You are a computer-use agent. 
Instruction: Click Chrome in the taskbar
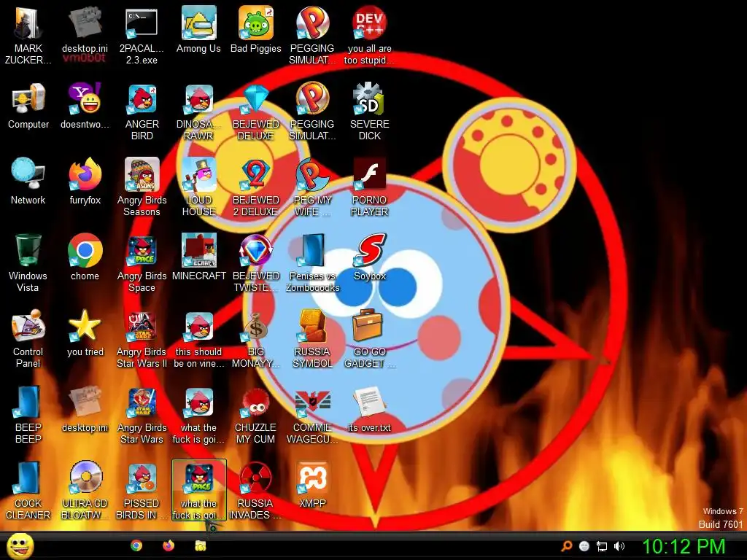[136, 545]
